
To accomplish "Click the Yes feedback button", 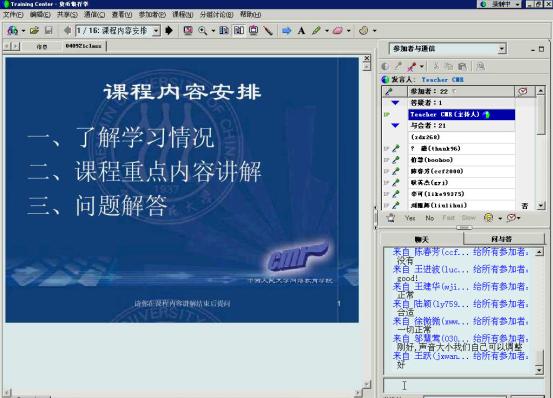I will pyautogui.click(x=410, y=218).
